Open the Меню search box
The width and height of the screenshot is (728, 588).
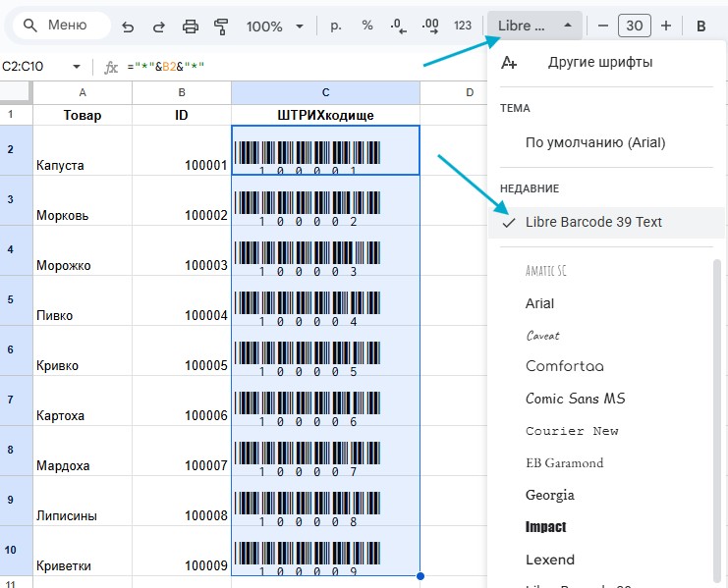click(62, 26)
